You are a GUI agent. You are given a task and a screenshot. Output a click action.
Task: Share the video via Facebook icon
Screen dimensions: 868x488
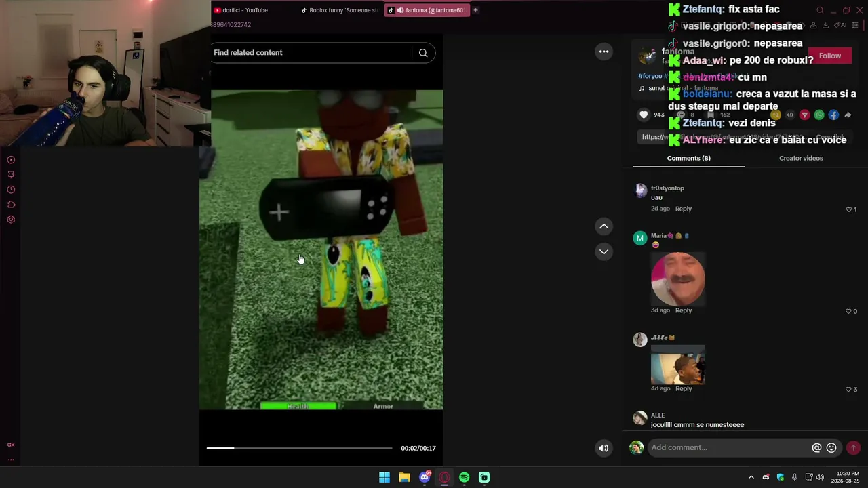point(833,115)
